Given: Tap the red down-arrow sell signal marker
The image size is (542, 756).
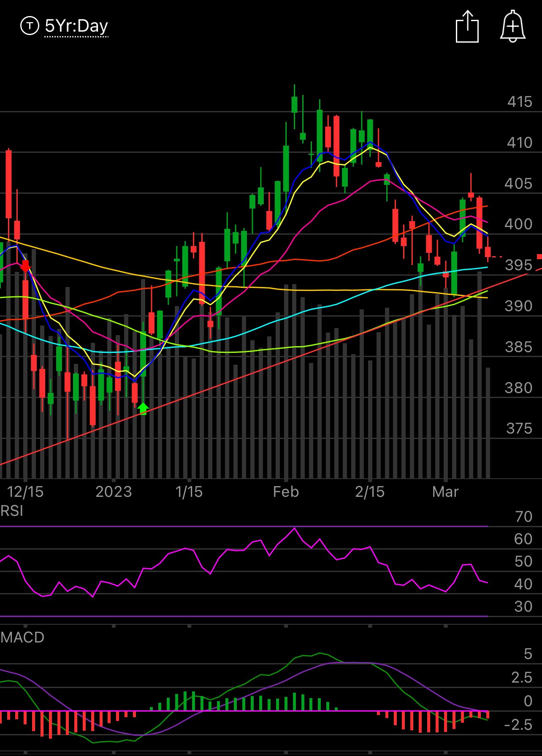Looking at the screenshot, I should 25,266.
